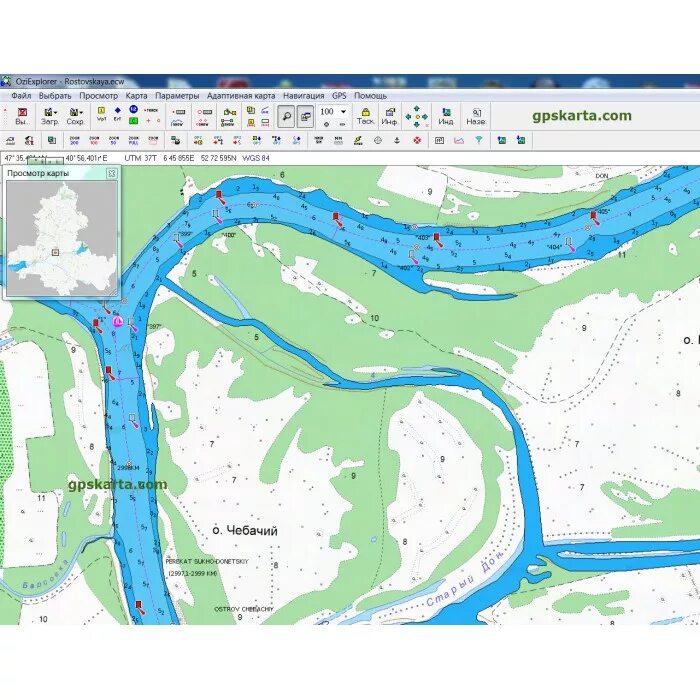Click the first icon in second toolbar row

(10, 141)
